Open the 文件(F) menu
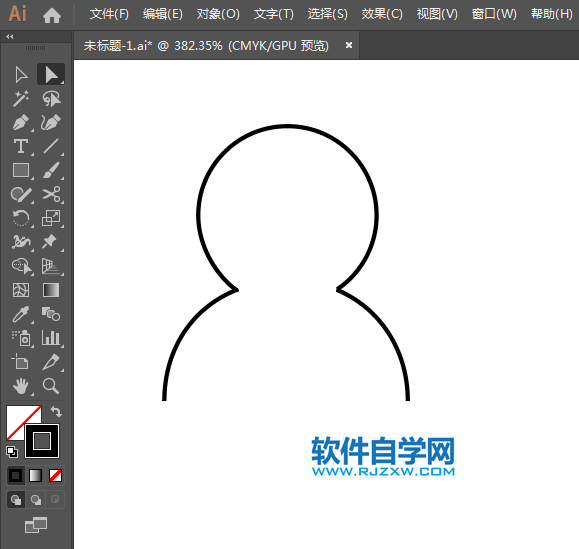Viewport: 579px width, 549px height. (109, 14)
